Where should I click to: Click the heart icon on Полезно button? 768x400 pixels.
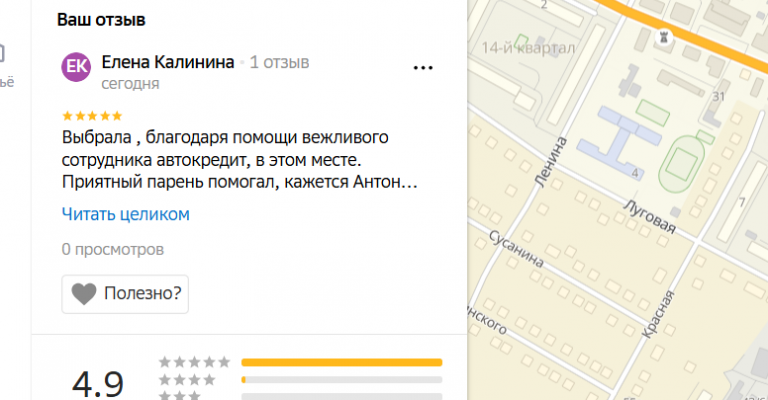tap(84, 294)
